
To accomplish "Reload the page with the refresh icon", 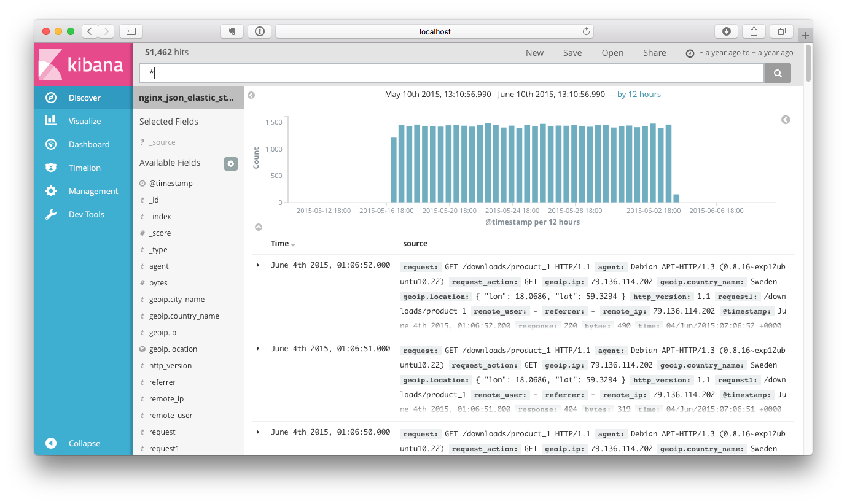I will coord(586,31).
